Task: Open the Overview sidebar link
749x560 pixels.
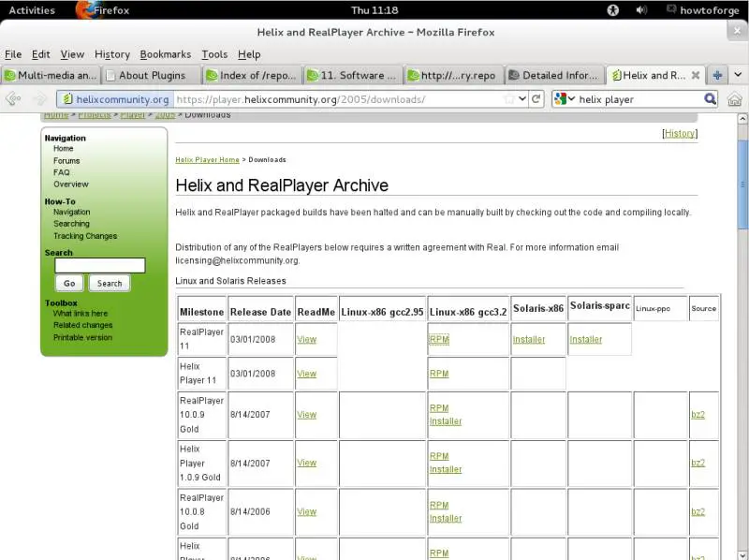Action: [x=71, y=184]
